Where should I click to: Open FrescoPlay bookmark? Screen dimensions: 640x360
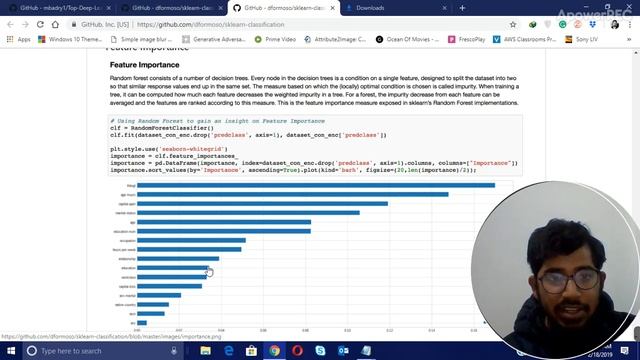(467, 39)
